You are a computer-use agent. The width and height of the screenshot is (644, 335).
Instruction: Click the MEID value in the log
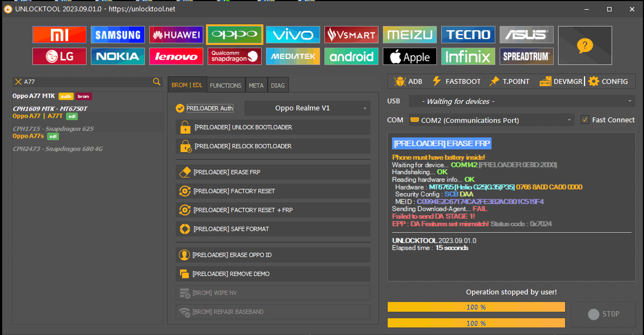click(480, 201)
